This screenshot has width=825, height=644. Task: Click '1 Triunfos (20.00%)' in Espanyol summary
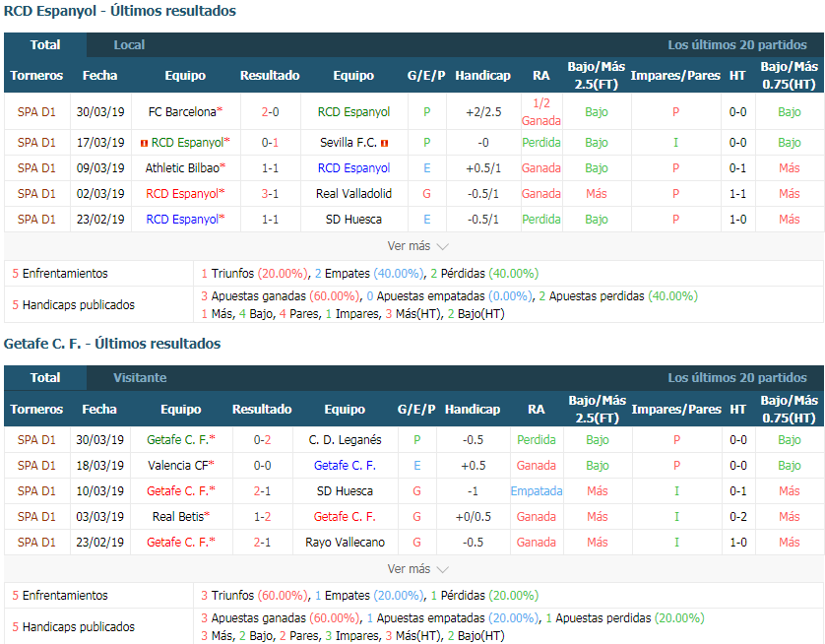[x=255, y=274]
